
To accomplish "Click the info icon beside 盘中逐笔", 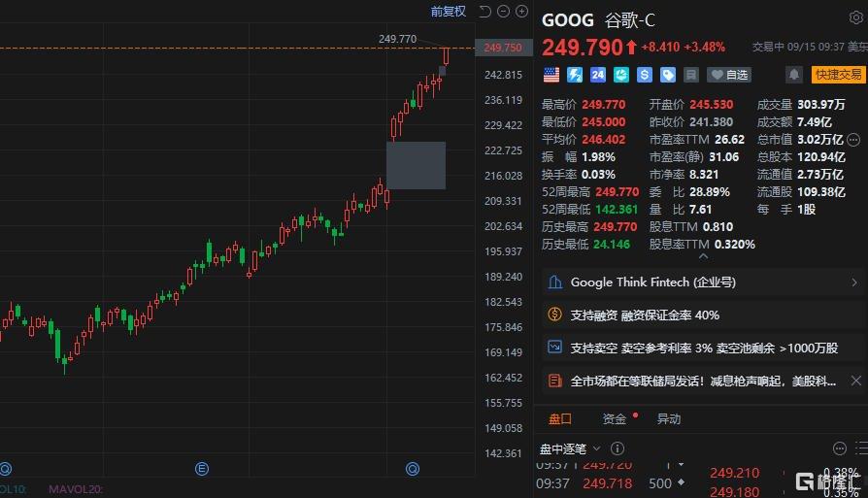I will 618,448.
